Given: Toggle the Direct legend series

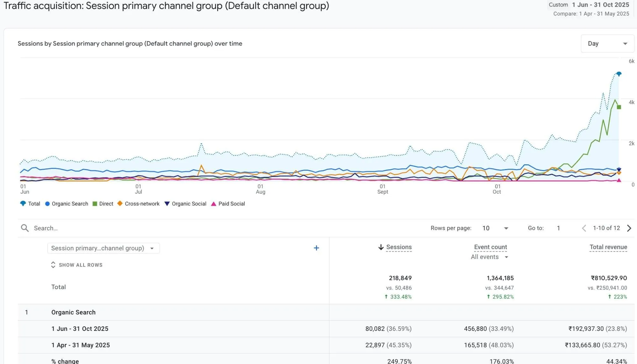Looking at the screenshot, I should 103,203.
